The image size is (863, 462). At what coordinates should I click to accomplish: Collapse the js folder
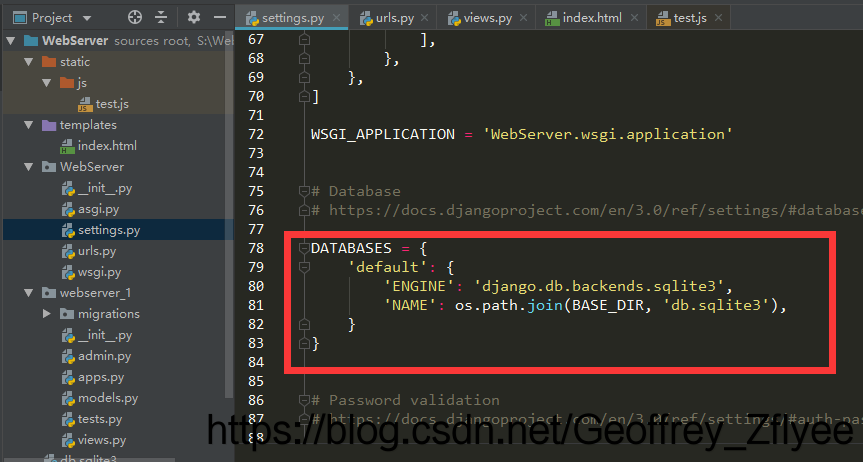click(47, 83)
